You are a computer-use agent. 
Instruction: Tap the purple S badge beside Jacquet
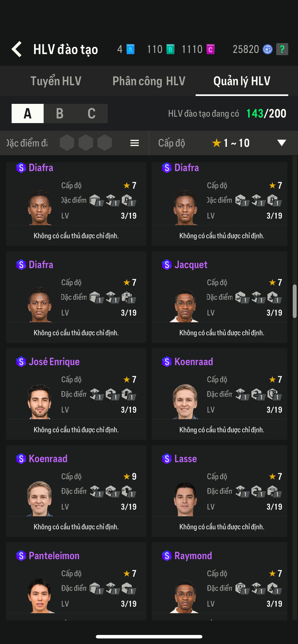point(167,265)
